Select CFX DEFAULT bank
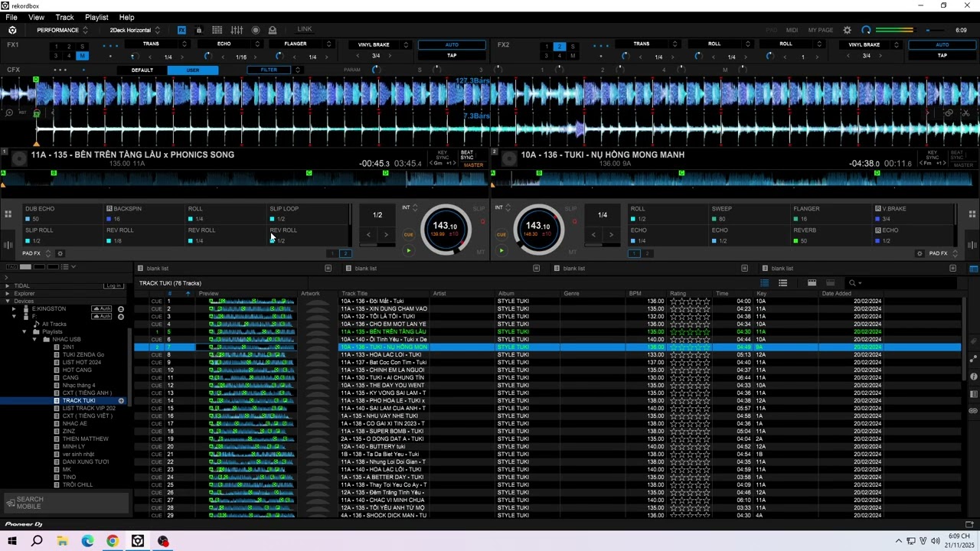 point(142,70)
